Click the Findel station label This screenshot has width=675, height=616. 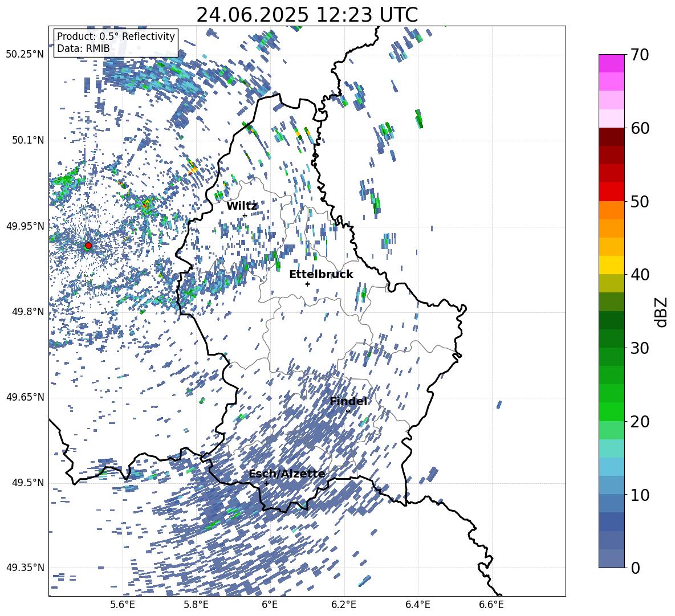tap(348, 401)
